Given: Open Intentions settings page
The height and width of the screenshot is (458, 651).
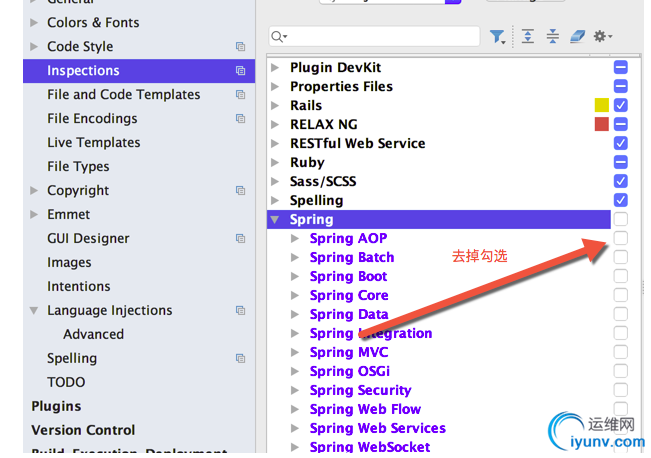Looking at the screenshot, I should point(78,287).
